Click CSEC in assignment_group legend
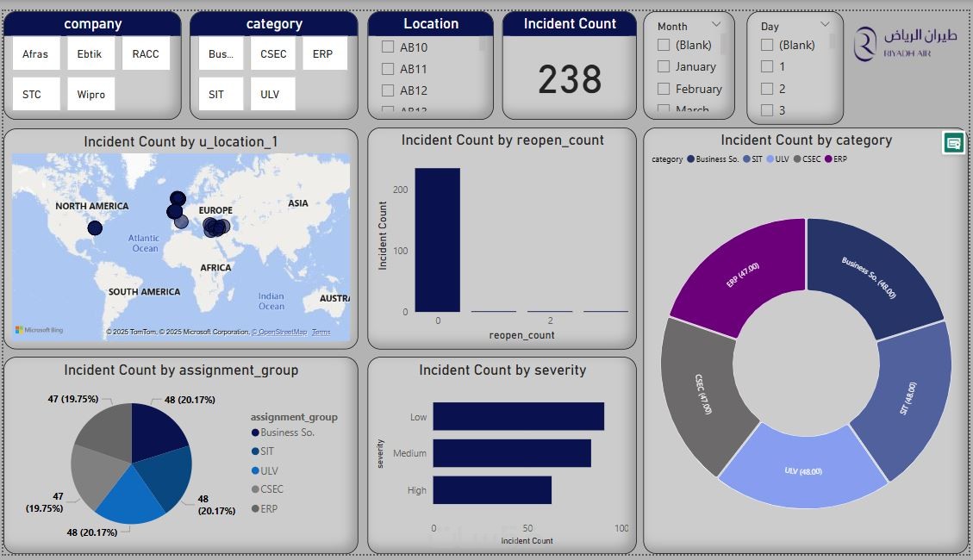Viewport: 973px width, 560px height. [267, 488]
